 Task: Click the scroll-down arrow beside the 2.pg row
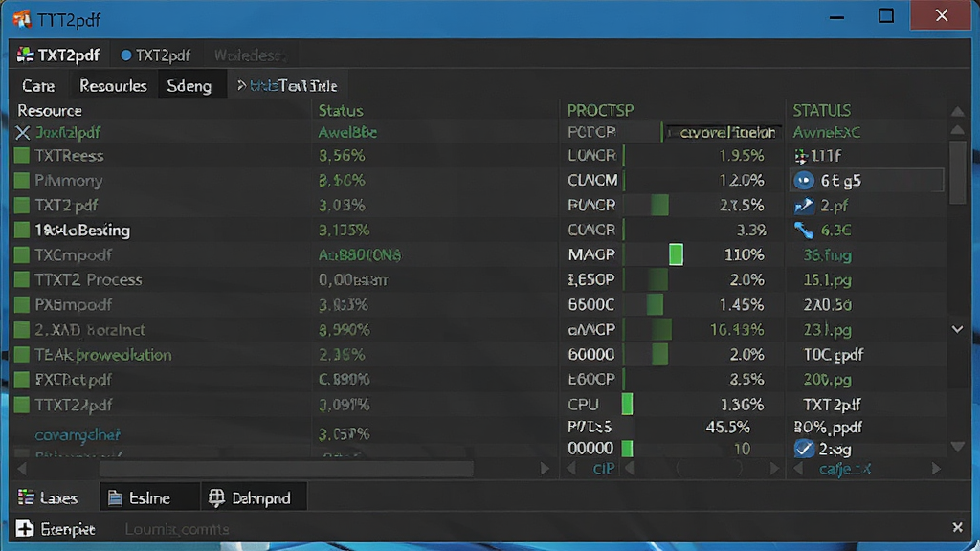pyautogui.click(x=957, y=446)
